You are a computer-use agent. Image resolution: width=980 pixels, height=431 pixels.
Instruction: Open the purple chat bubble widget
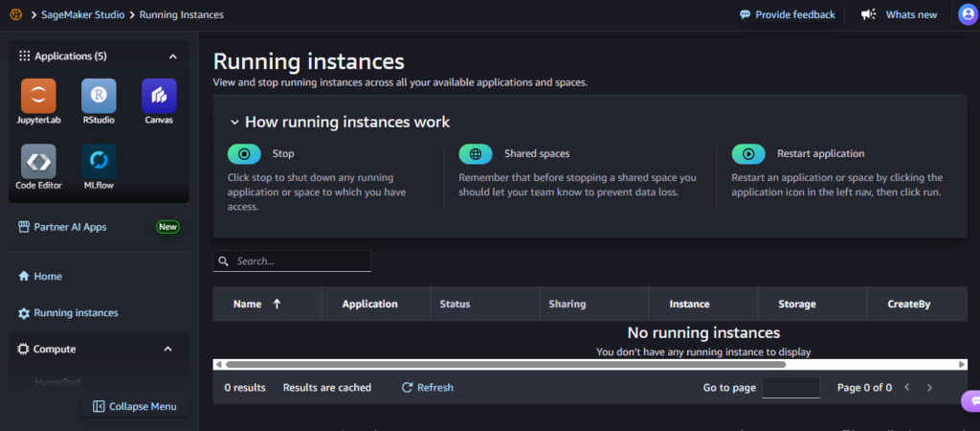970,401
